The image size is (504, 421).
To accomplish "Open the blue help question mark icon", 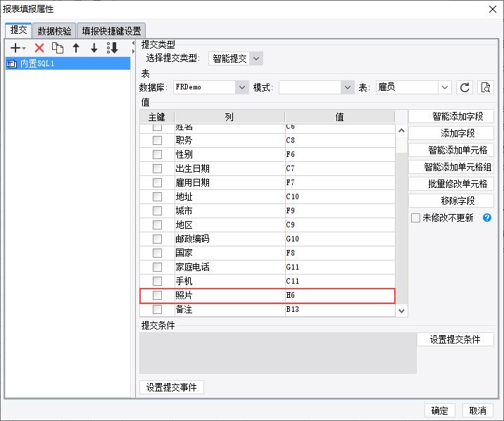I will click(x=487, y=218).
